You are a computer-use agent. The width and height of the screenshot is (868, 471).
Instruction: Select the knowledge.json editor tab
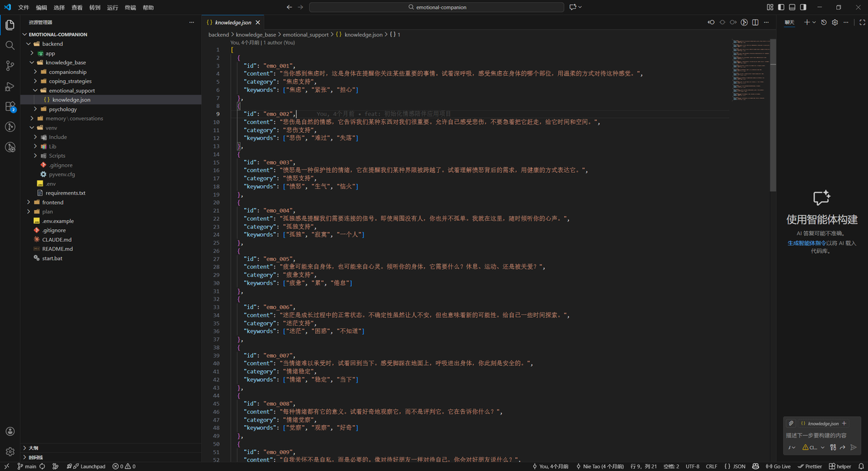click(233, 22)
